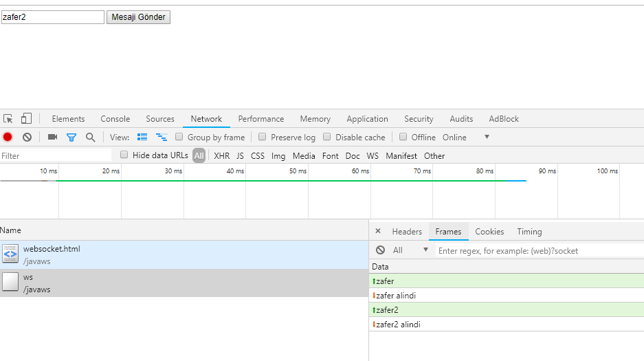Filter requests by Other type
This screenshot has height=361, width=644.
click(434, 155)
